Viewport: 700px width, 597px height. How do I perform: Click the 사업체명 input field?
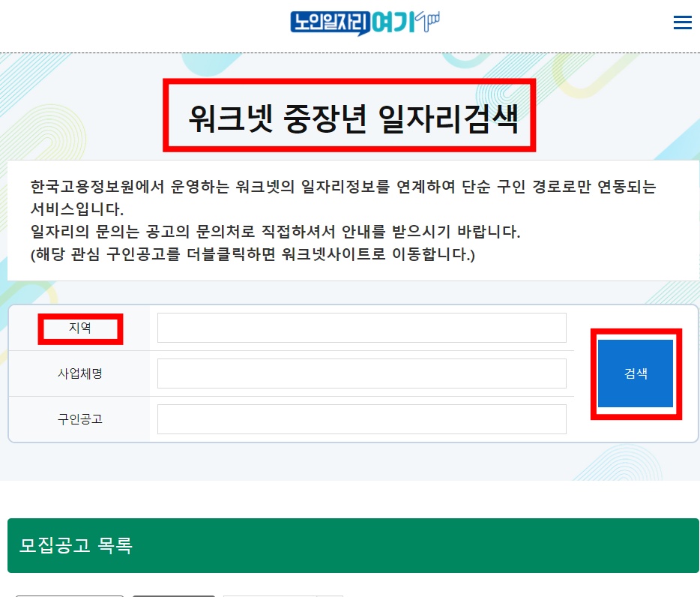click(x=361, y=373)
